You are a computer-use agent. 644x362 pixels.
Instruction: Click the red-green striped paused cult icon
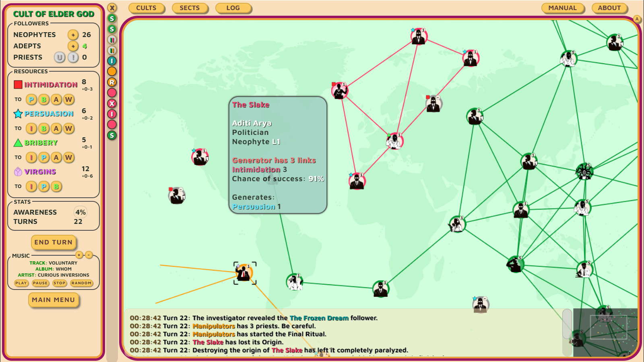112,40
